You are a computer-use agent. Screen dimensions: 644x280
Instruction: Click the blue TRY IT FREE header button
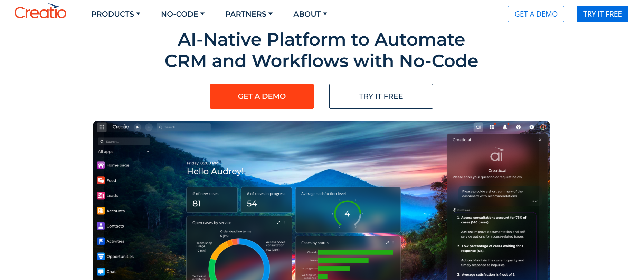pyautogui.click(x=603, y=14)
